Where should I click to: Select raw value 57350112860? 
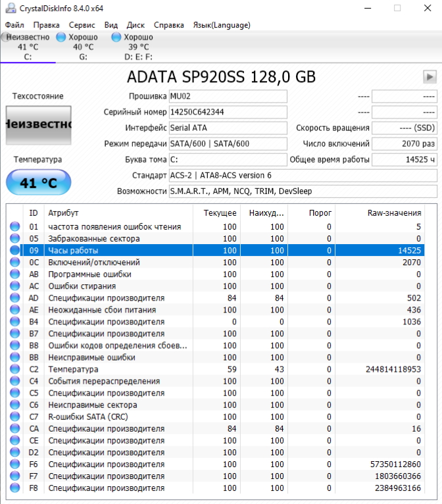[x=395, y=465]
